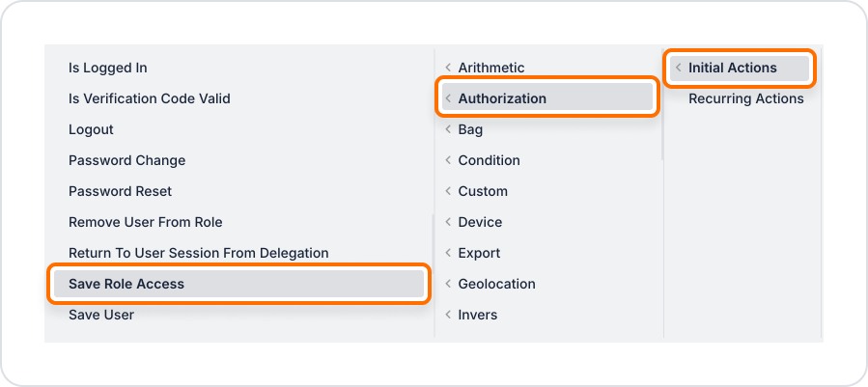
Task: Choose the Logout action
Action: (x=91, y=129)
